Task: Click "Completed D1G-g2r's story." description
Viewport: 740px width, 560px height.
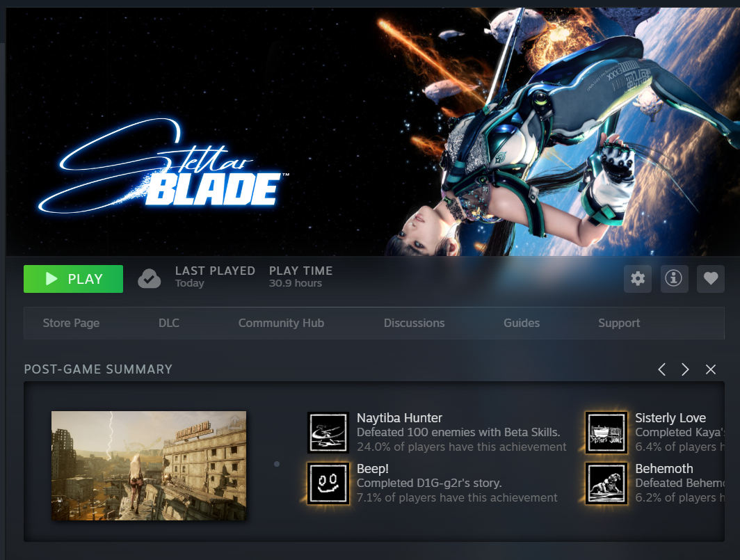Action: (429, 483)
